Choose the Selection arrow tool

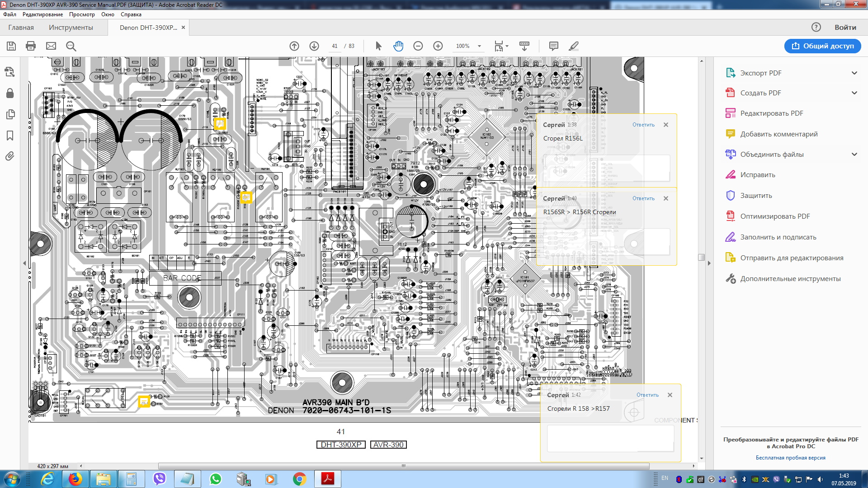(x=378, y=46)
